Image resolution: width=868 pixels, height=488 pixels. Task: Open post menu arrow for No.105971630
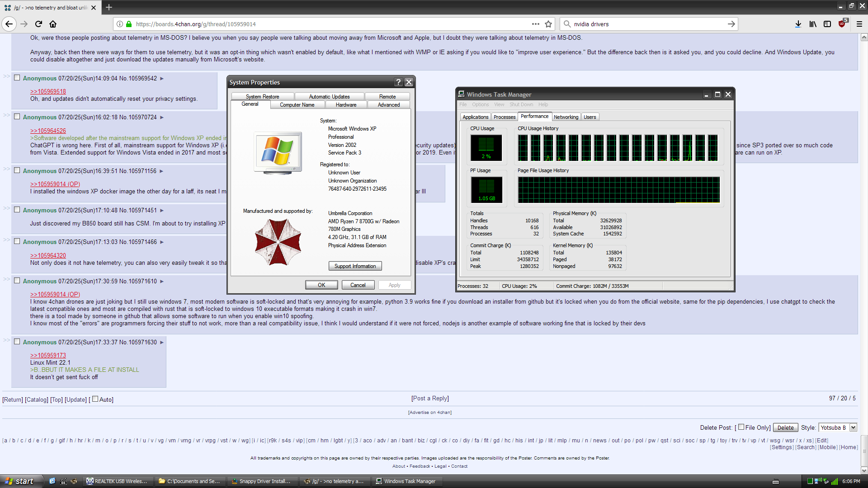click(162, 343)
